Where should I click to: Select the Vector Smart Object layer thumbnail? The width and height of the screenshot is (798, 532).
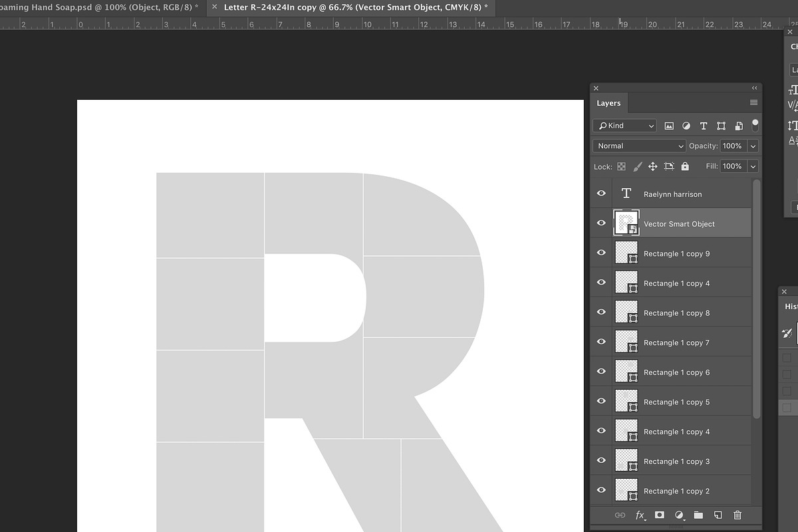[x=626, y=223]
